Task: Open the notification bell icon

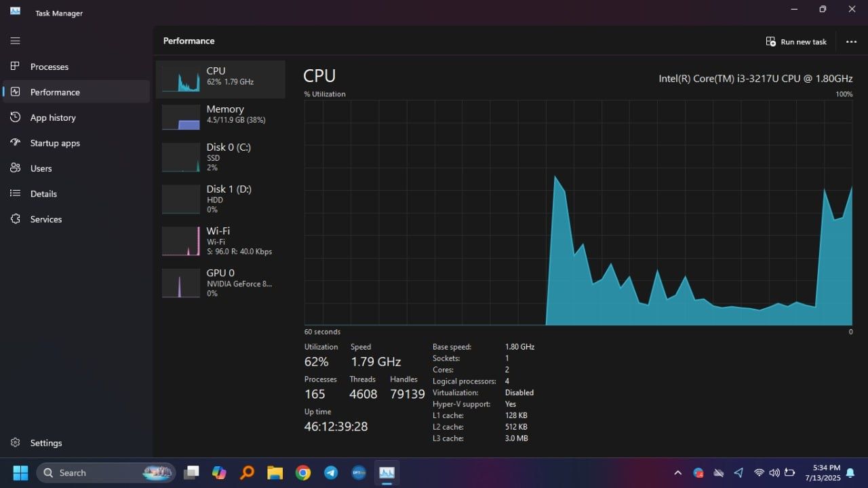Action: [x=850, y=473]
